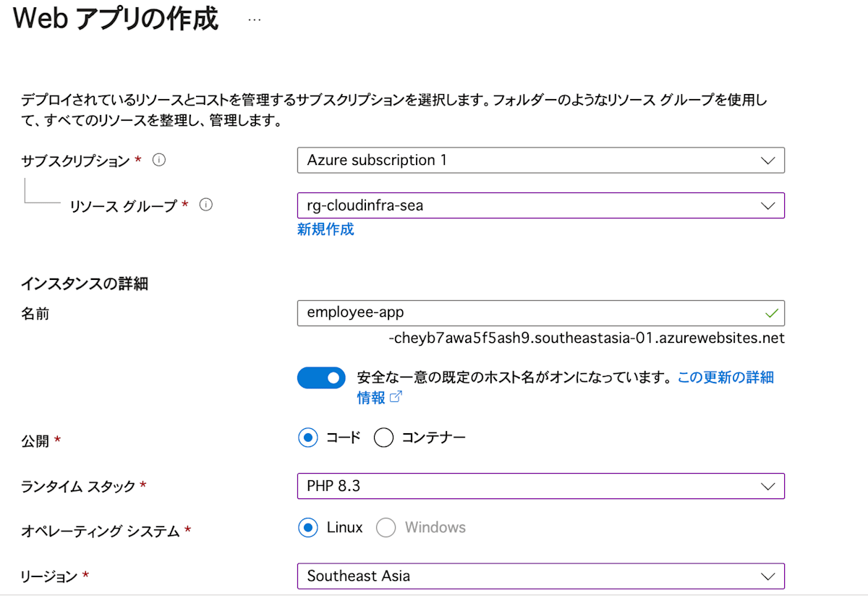Open the この更新の詳細 link

tap(726, 378)
